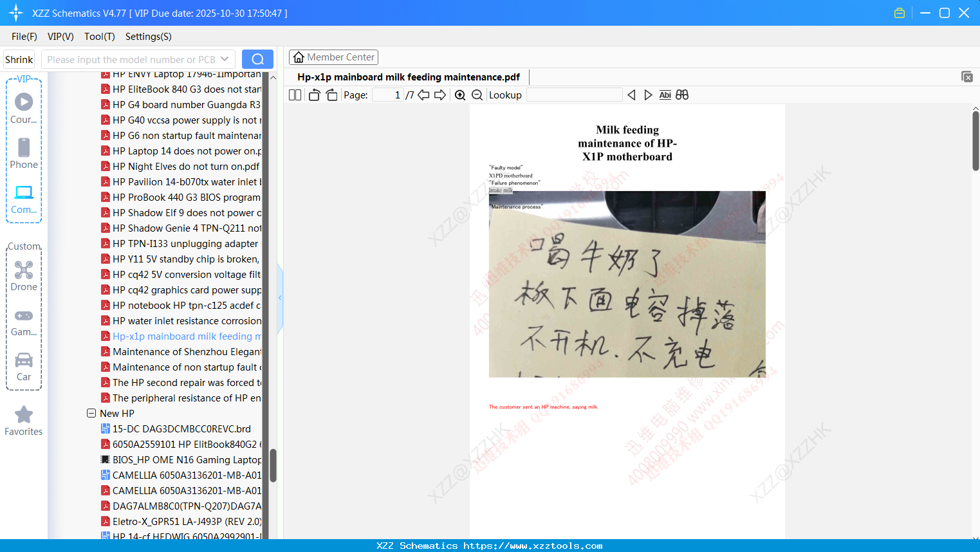Screen dimensions: 980x552
Task: Open the Tool(T) menu
Action: click(100, 37)
